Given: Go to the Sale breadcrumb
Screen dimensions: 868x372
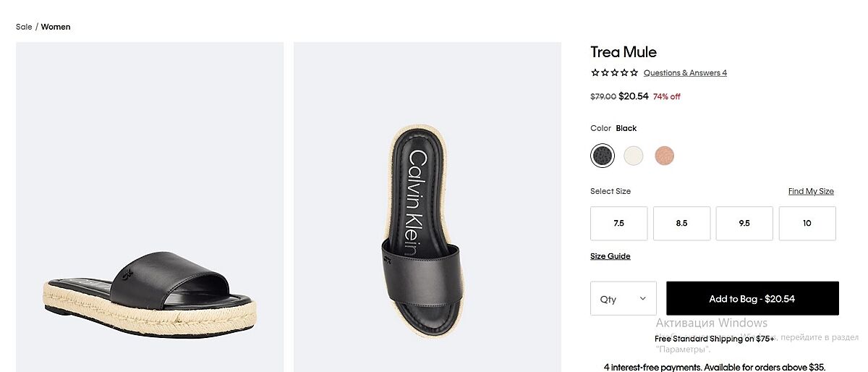Looking at the screenshot, I should pos(24,27).
